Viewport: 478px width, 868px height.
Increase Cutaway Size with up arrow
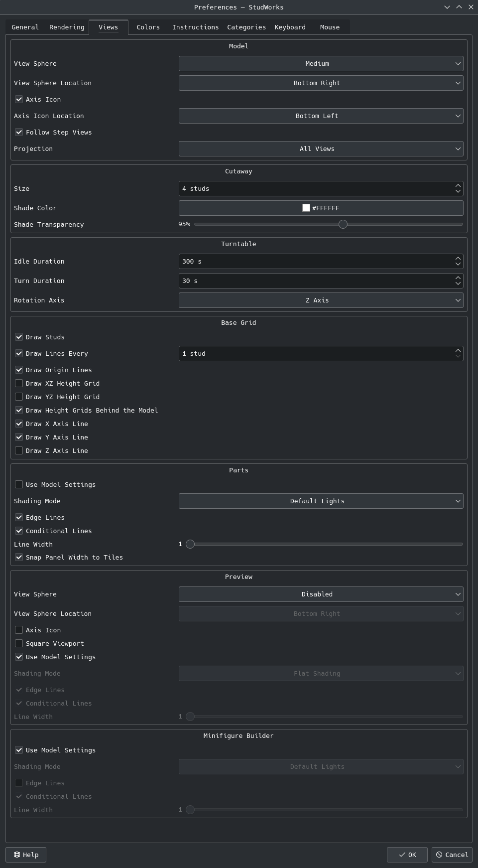tap(458, 185)
